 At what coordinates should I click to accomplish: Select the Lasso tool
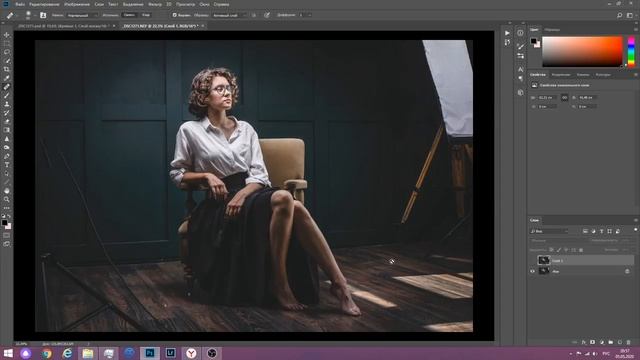click(7, 52)
